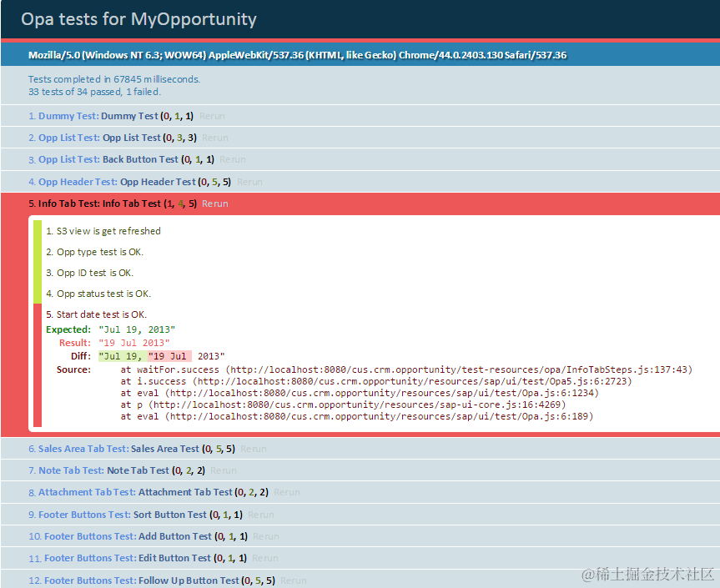The height and width of the screenshot is (588, 720).
Task: Rerun the Add Button Test
Action: pyautogui.click(x=266, y=536)
